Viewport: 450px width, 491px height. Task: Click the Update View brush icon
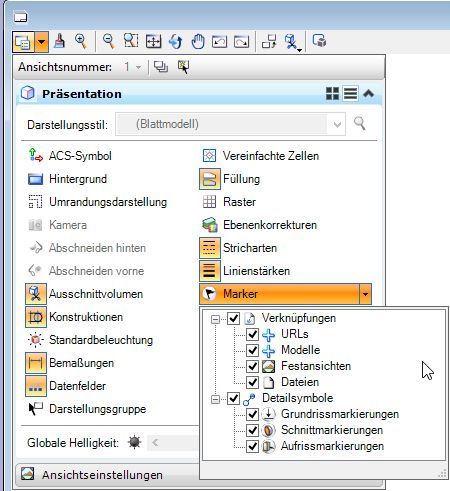click(x=60, y=42)
